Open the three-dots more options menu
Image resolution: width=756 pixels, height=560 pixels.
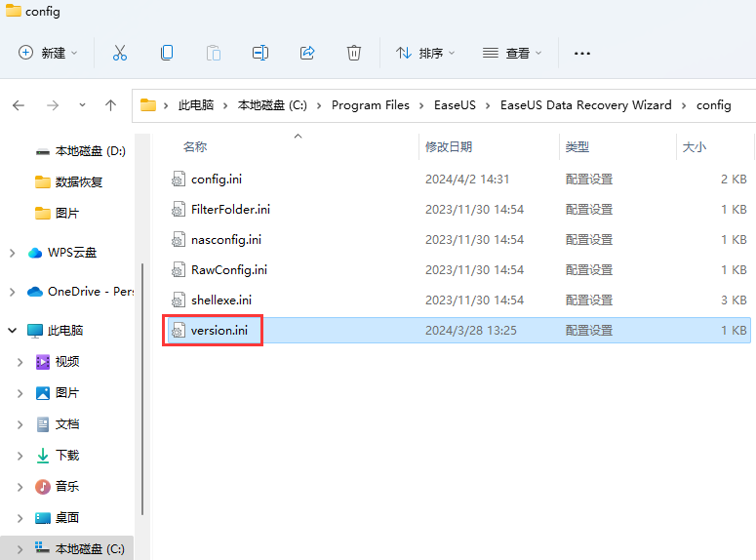click(x=582, y=53)
